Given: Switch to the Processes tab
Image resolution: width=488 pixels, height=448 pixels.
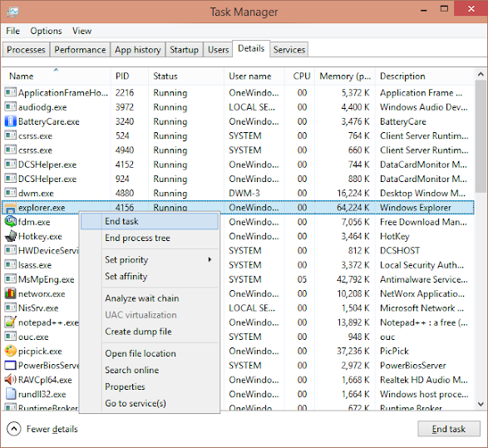Looking at the screenshot, I should pos(26,50).
